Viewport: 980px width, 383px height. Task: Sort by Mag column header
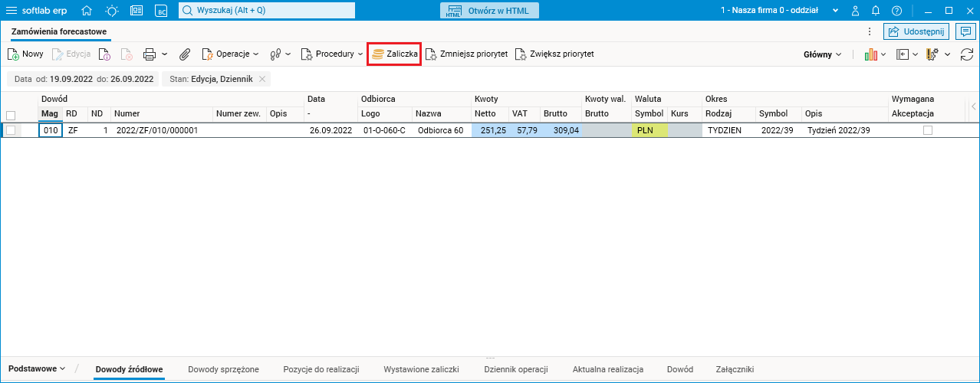50,113
